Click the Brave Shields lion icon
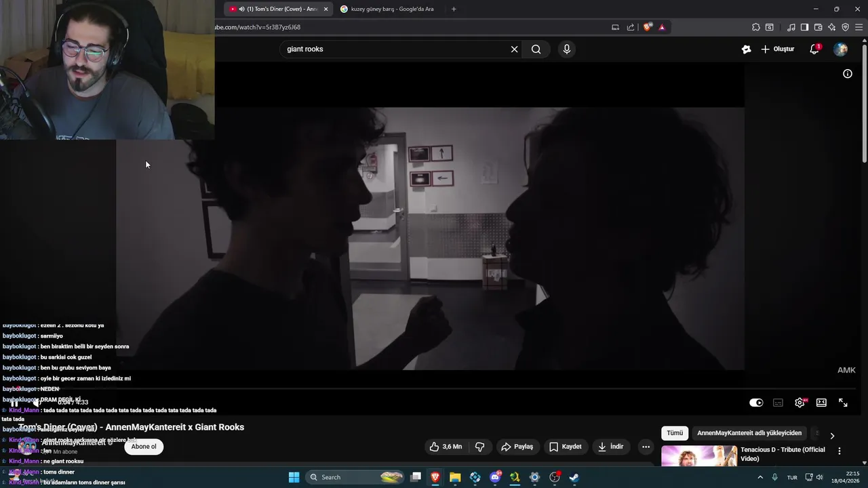 tap(648, 27)
